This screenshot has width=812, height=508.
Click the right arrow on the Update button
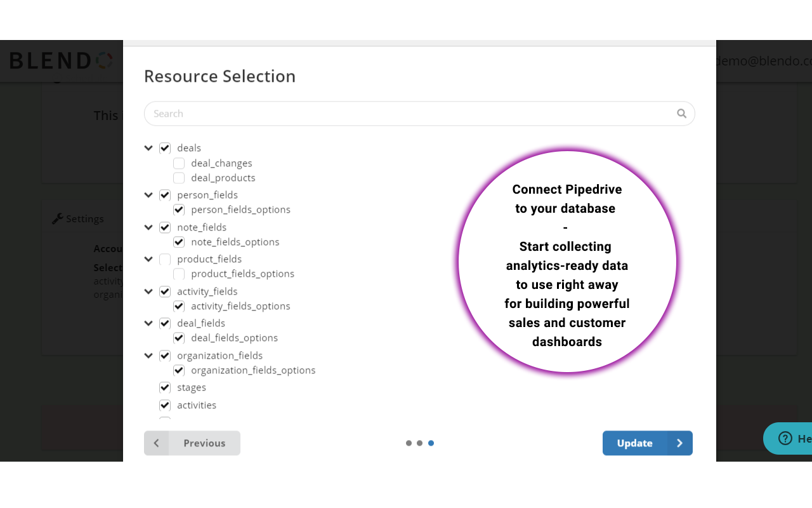[x=679, y=443]
